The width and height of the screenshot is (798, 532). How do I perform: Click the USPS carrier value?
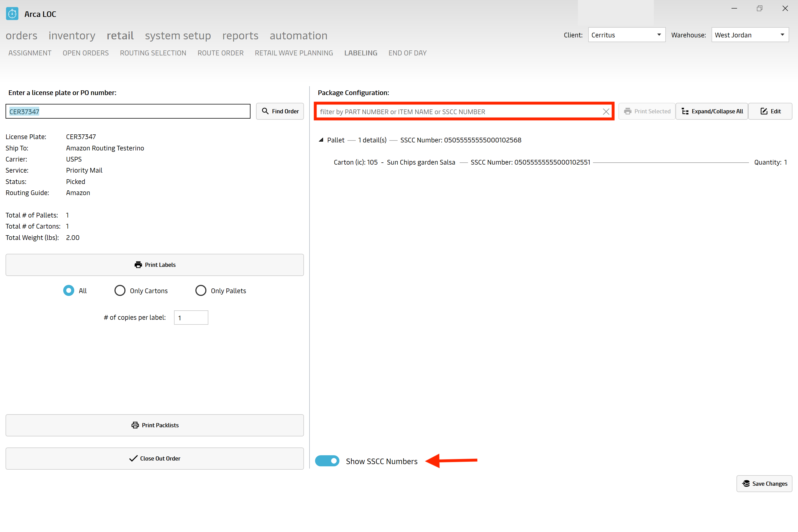click(x=74, y=159)
